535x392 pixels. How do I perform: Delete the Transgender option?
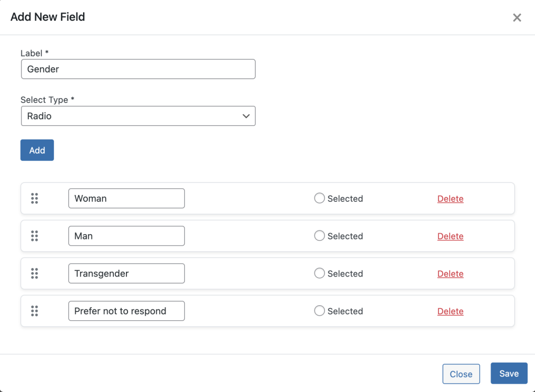point(450,273)
